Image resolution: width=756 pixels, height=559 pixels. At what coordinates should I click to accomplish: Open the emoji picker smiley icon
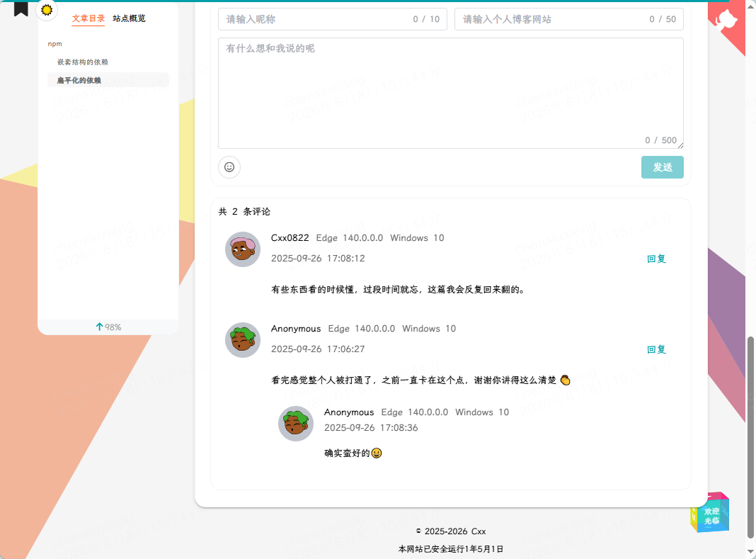coord(229,167)
